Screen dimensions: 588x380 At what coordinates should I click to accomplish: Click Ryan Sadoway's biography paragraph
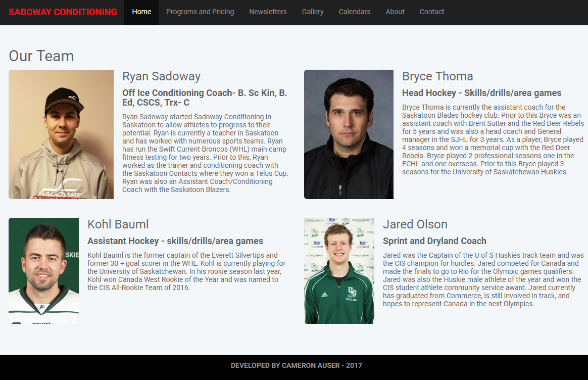click(x=205, y=154)
